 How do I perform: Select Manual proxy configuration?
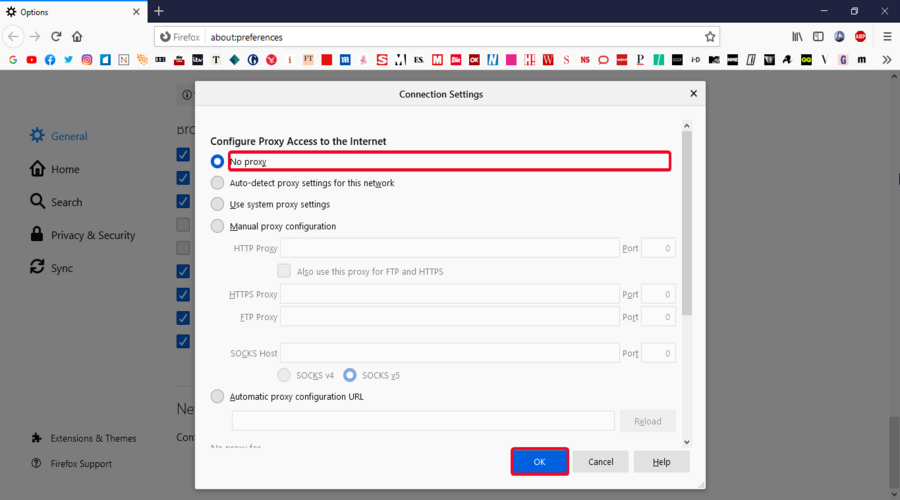(x=217, y=226)
